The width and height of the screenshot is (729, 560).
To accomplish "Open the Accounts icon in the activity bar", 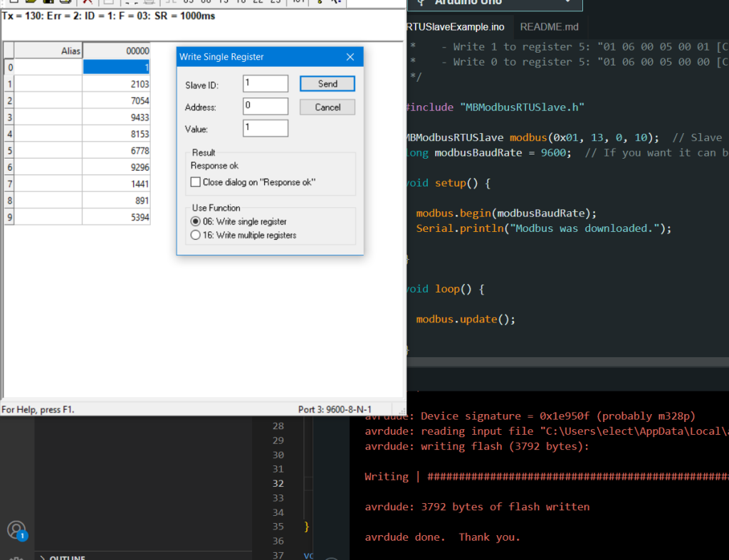I will (x=16, y=529).
